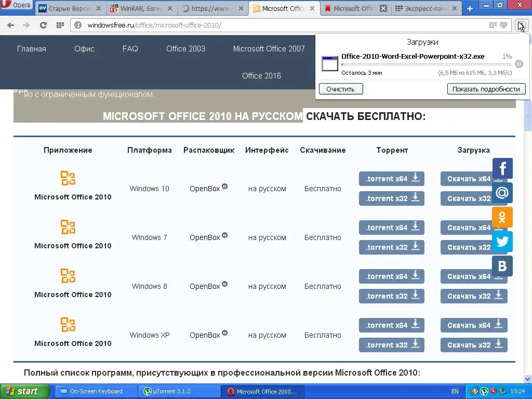The height and width of the screenshot is (399, 532).
Task: Click the scrollbar down arrow
Action: tap(528, 379)
